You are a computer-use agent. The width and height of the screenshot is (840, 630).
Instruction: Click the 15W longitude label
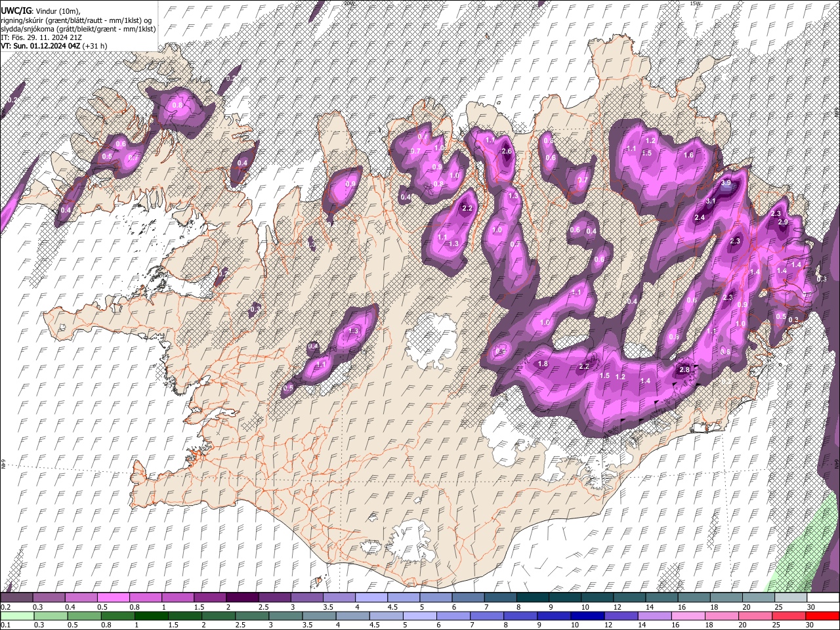point(696,3)
